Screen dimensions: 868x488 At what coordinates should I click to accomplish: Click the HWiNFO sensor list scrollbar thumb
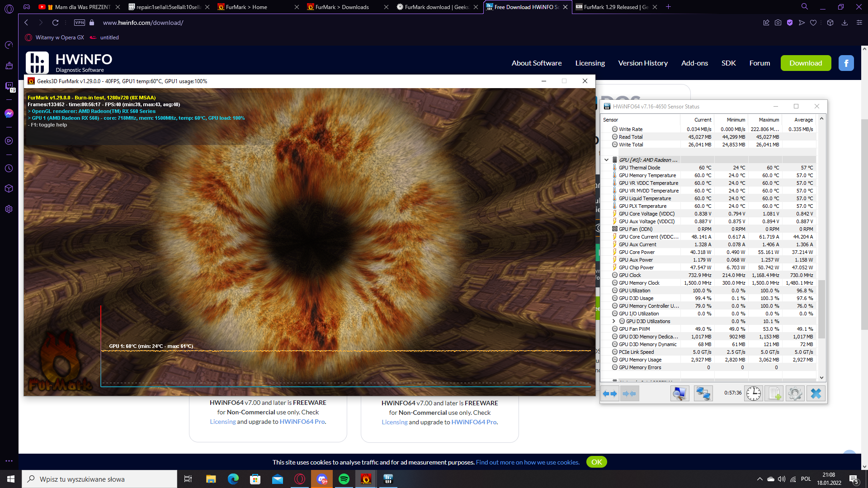821,309
